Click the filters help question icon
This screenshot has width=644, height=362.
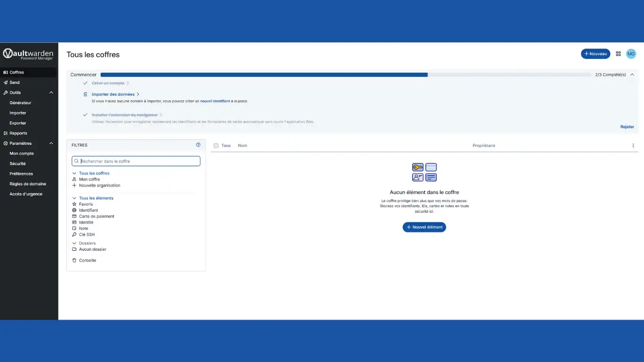[198, 145]
